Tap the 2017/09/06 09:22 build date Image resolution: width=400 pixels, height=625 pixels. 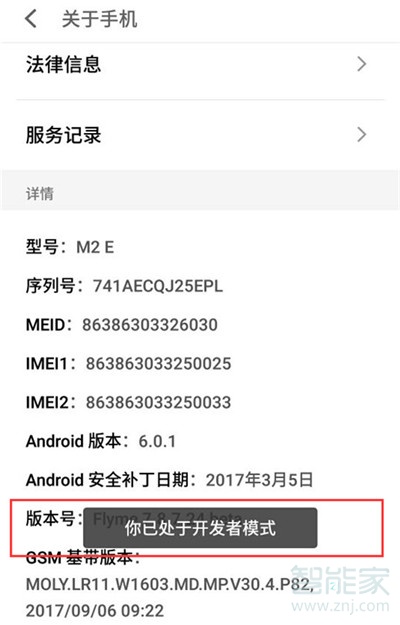click(95, 611)
